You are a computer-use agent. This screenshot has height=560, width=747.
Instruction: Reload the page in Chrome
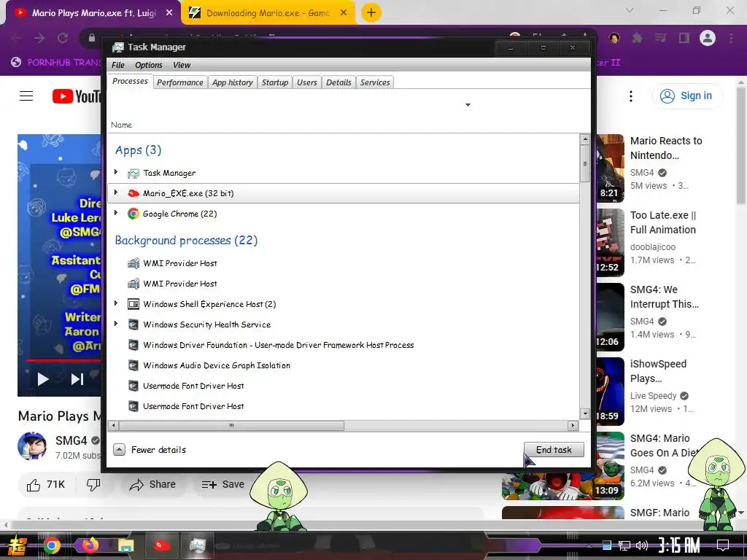[x=63, y=38]
